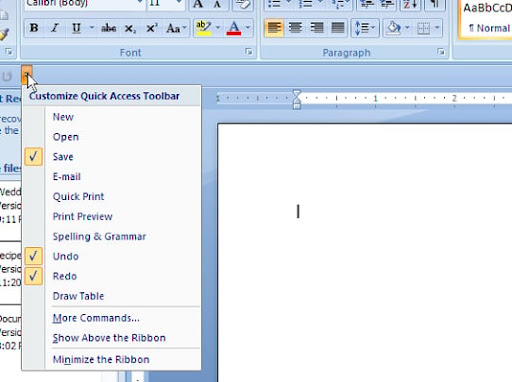The width and height of the screenshot is (512, 382).
Task: Choose More Commands... from the menu
Action: 112,318
